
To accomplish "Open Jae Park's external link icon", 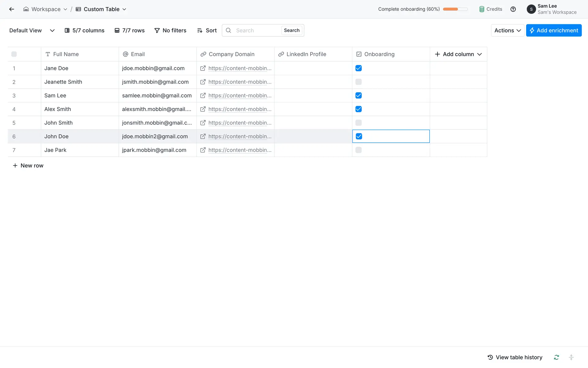I will 203,150.
